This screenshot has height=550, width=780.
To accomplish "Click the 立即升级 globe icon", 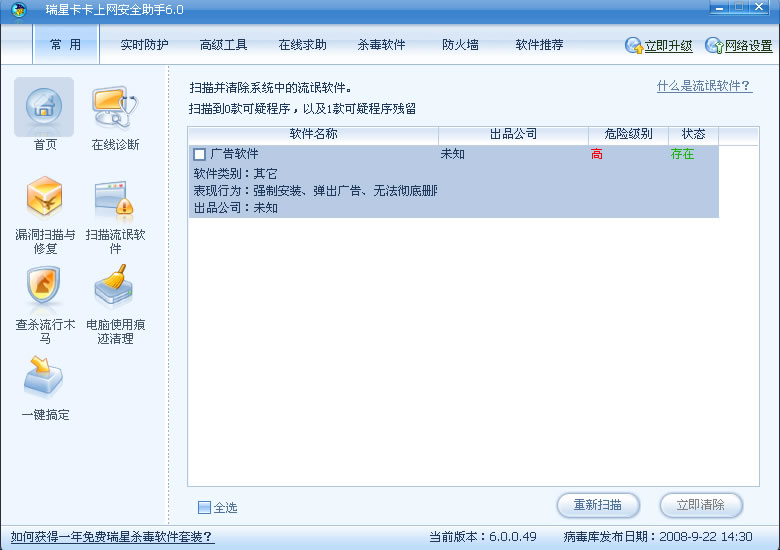I will tap(634, 46).
